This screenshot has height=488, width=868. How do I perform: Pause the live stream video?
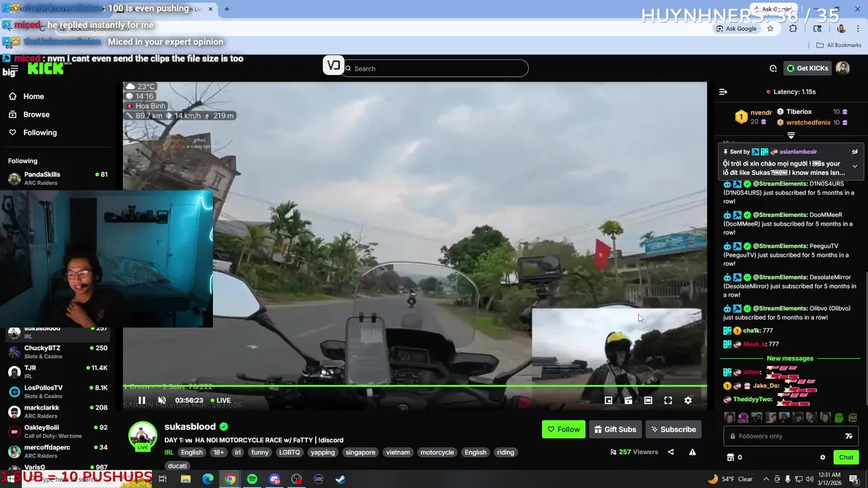pyautogui.click(x=142, y=401)
